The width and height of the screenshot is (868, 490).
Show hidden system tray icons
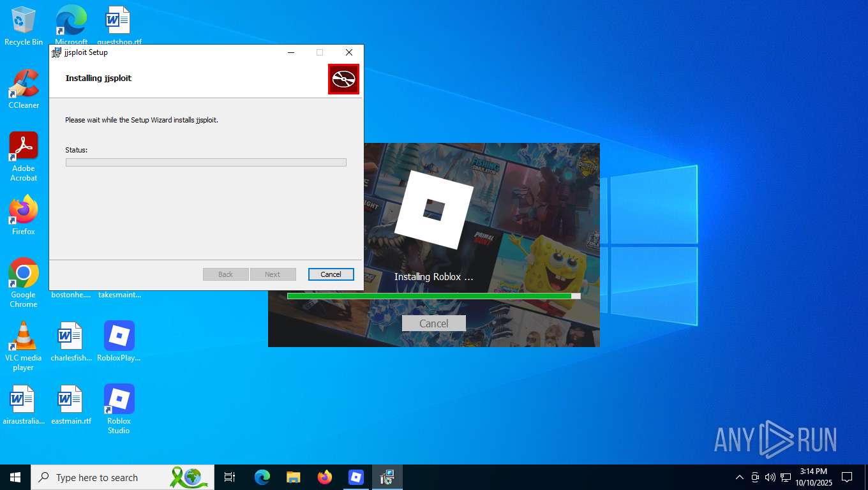click(x=740, y=477)
